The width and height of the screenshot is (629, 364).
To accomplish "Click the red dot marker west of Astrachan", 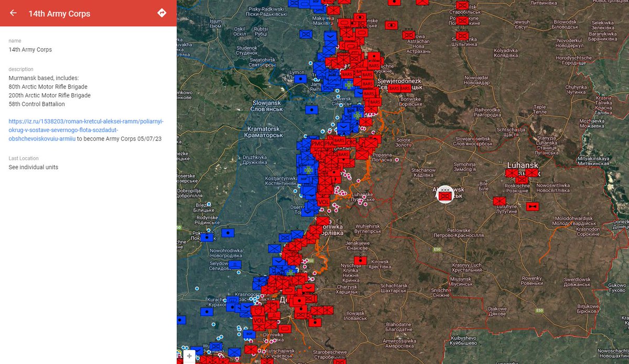I will click(391, 24).
